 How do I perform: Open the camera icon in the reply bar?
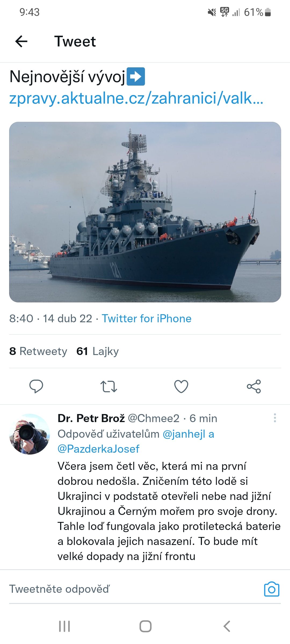click(271, 589)
